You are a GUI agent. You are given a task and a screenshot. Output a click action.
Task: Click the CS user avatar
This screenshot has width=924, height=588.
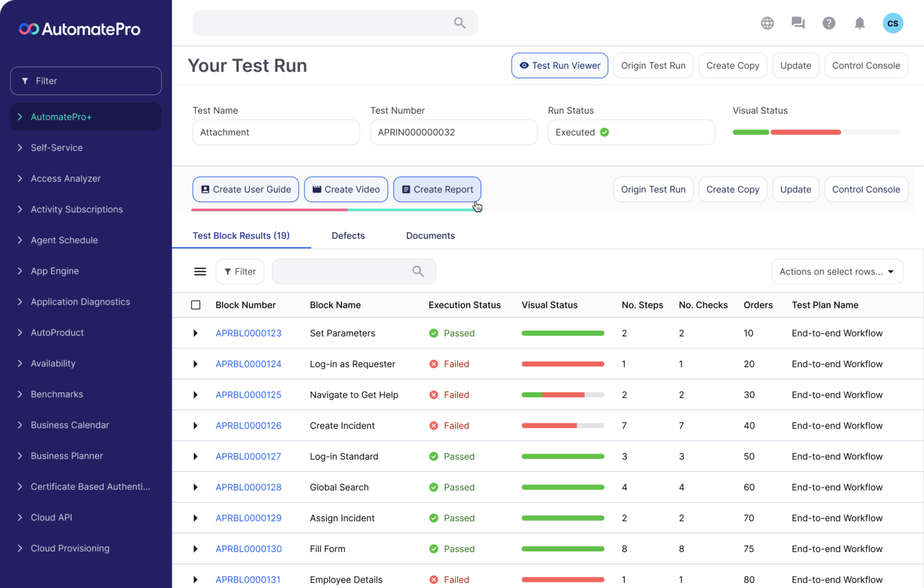tap(893, 23)
